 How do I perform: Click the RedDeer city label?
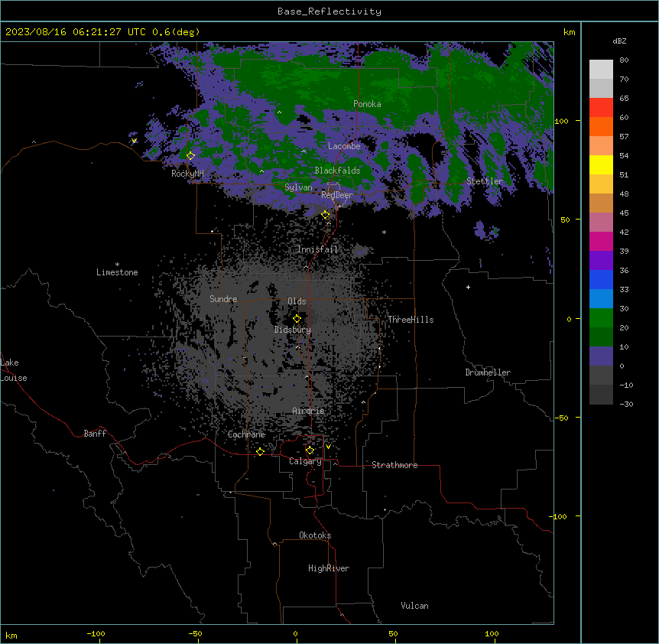[x=337, y=195]
